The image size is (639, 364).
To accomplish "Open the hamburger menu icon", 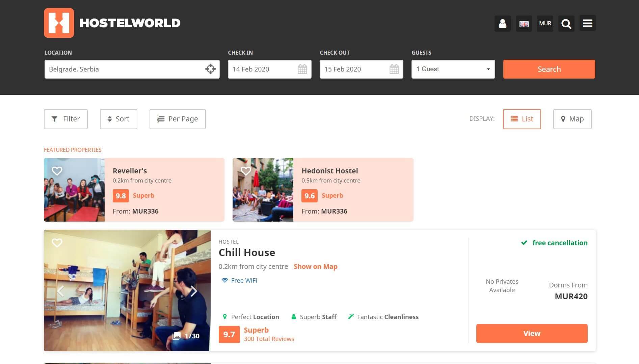I will click(x=587, y=23).
